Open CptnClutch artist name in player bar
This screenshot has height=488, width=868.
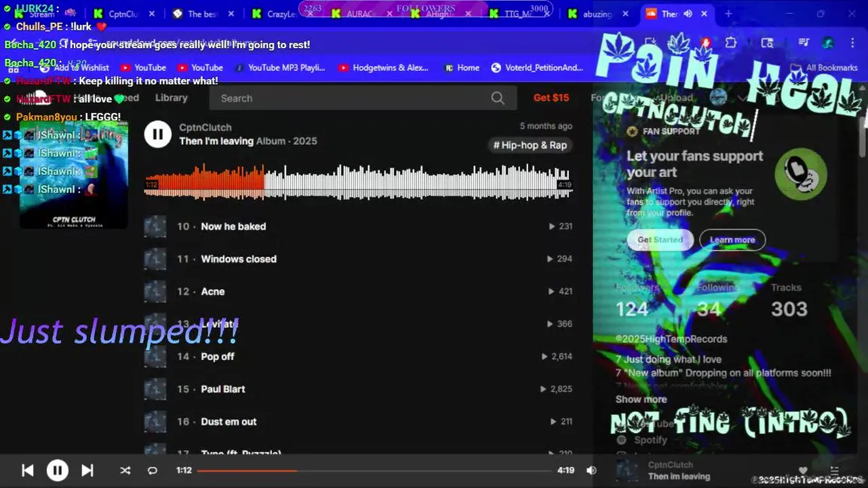point(671,465)
